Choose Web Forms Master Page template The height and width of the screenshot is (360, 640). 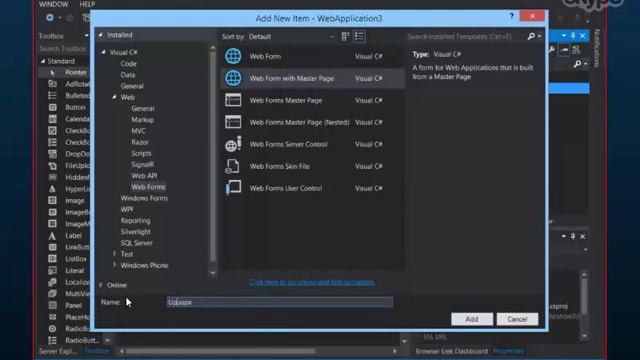(x=313, y=100)
